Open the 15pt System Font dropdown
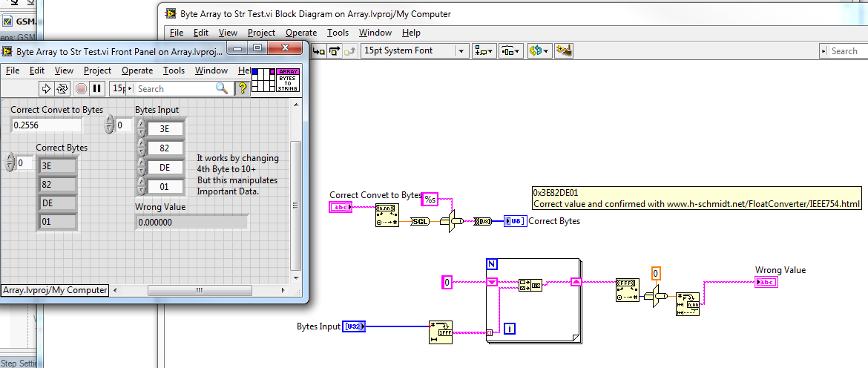 (x=415, y=50)
